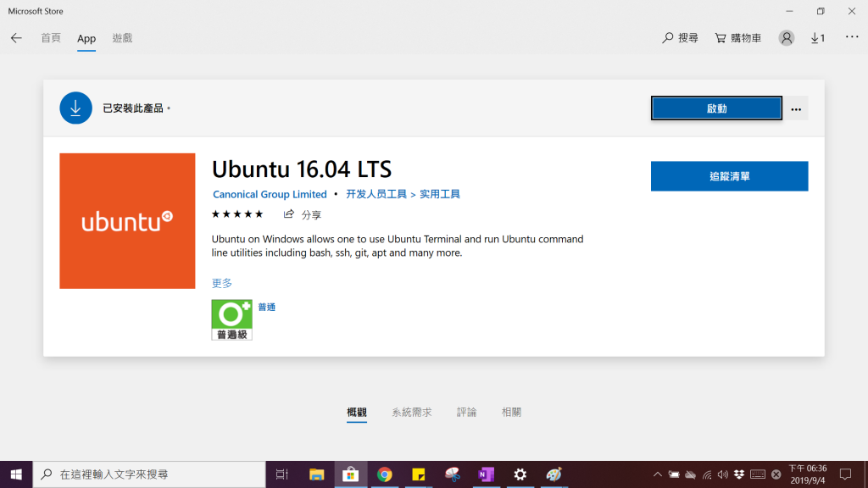
Task: Open Canonical Group Limited publisher link
Action: [x=270, y=194]
